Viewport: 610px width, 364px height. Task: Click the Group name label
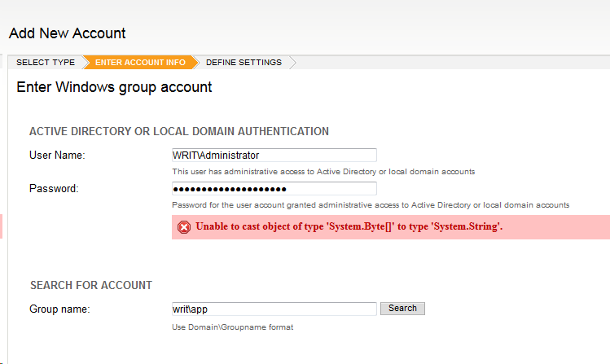click(x=59, y=309)
